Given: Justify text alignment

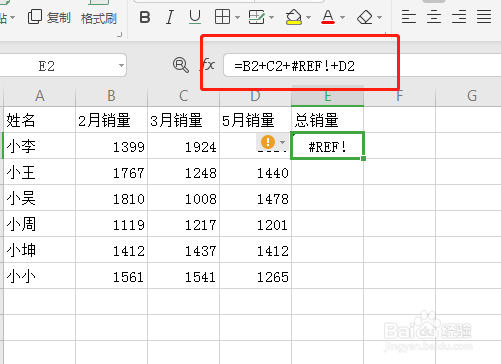Looking at the screenshot, I should (484, 17).
